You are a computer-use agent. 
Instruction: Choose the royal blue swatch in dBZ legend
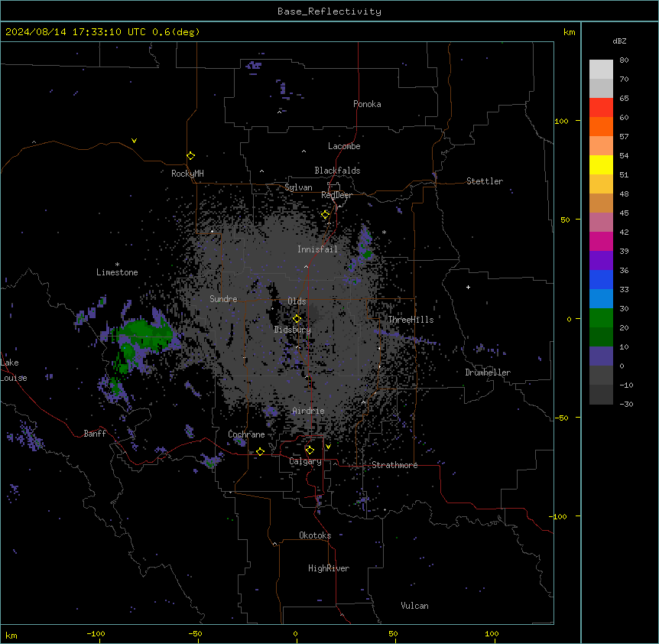tap(601, 279)
